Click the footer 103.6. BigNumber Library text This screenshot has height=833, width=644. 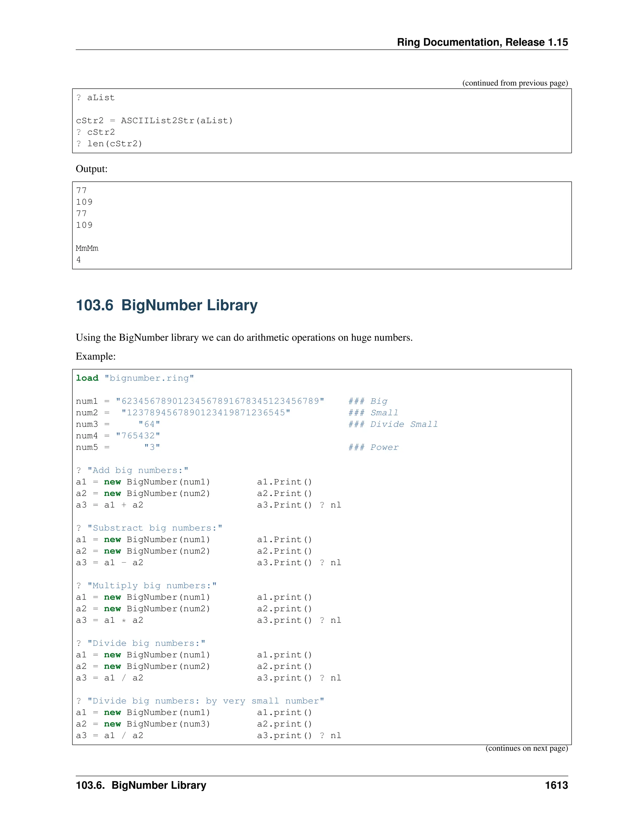point(141,785)
